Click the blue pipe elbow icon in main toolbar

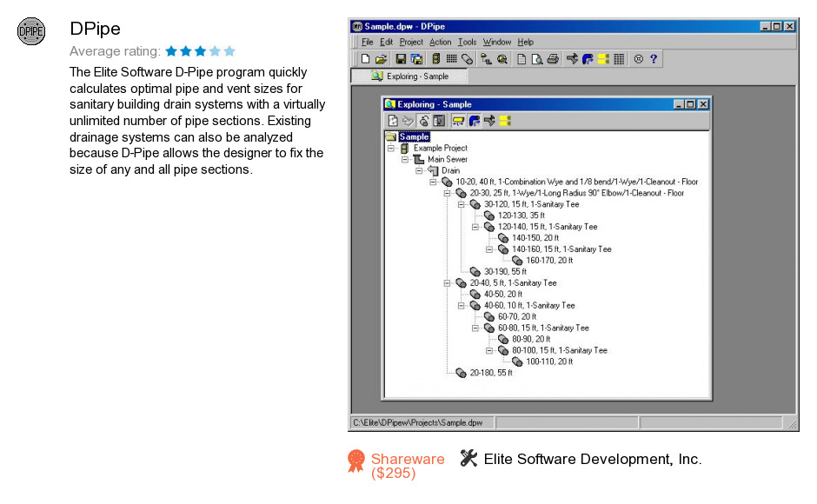[x=588, y=59]
